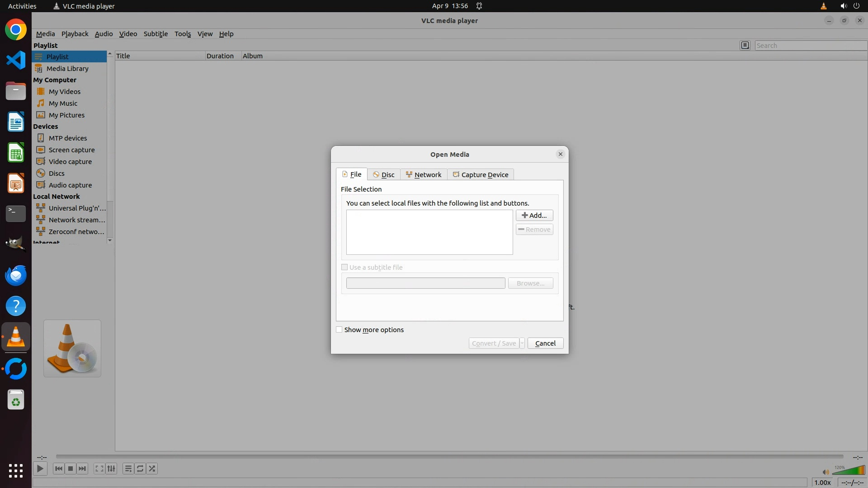Viewport: 868px width, 488px height.
Task: Enable Use a subtitle file checkbox
Action: tap(344, 267)
